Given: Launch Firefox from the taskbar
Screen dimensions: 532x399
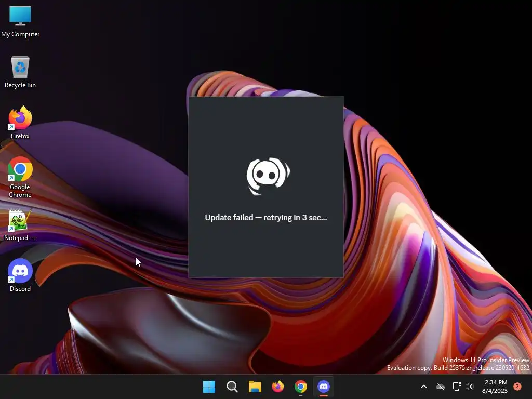Looking at the screenshot, I should coord(278,387).
